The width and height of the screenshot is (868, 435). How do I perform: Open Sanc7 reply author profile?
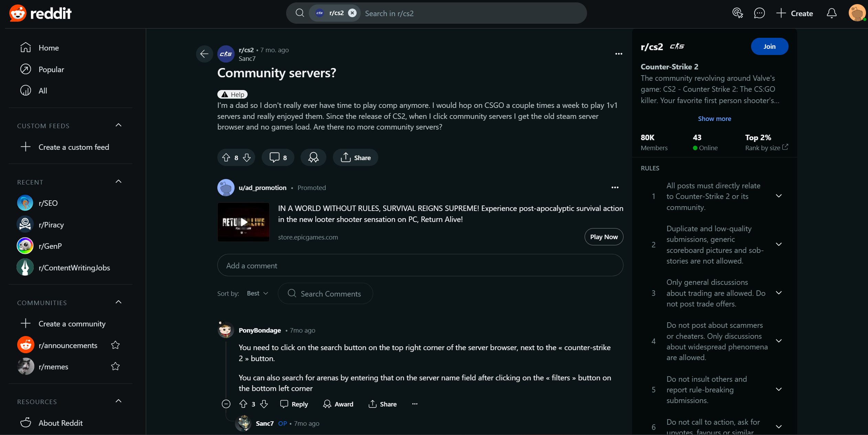[x=265, y=423]
